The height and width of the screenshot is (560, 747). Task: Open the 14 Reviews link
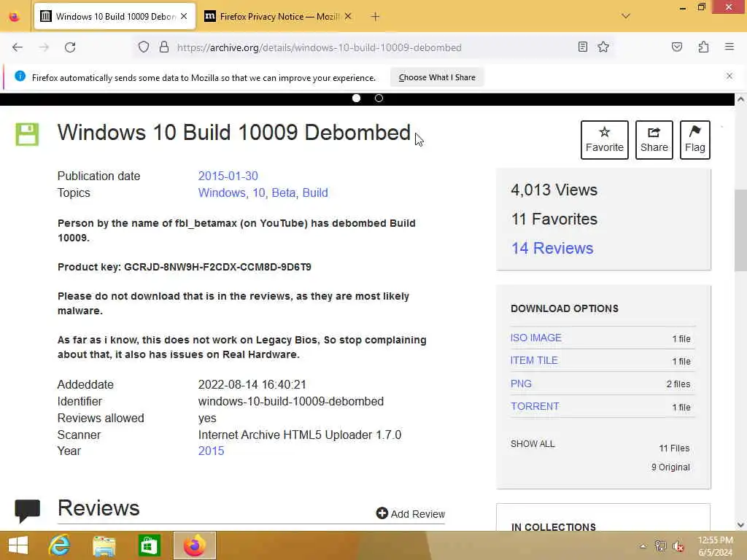click(552, 248)
